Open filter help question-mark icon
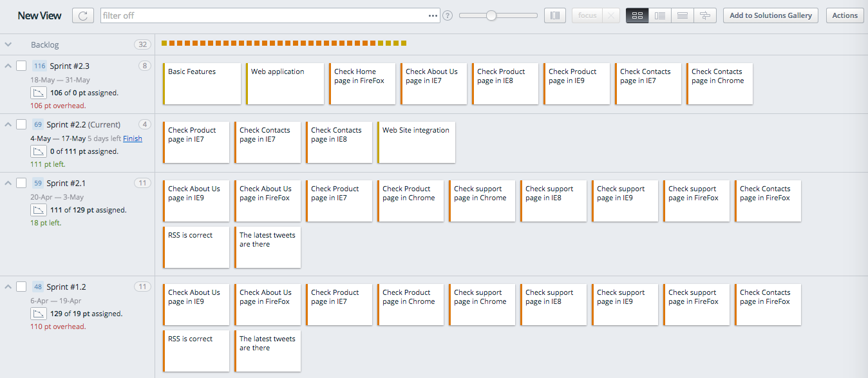This screenshot has height=378, width=868. point(448,15)
